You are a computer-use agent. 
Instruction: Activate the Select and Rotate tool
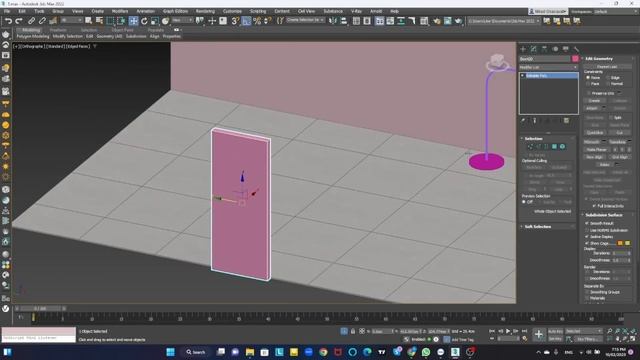(x=144, y=21)
